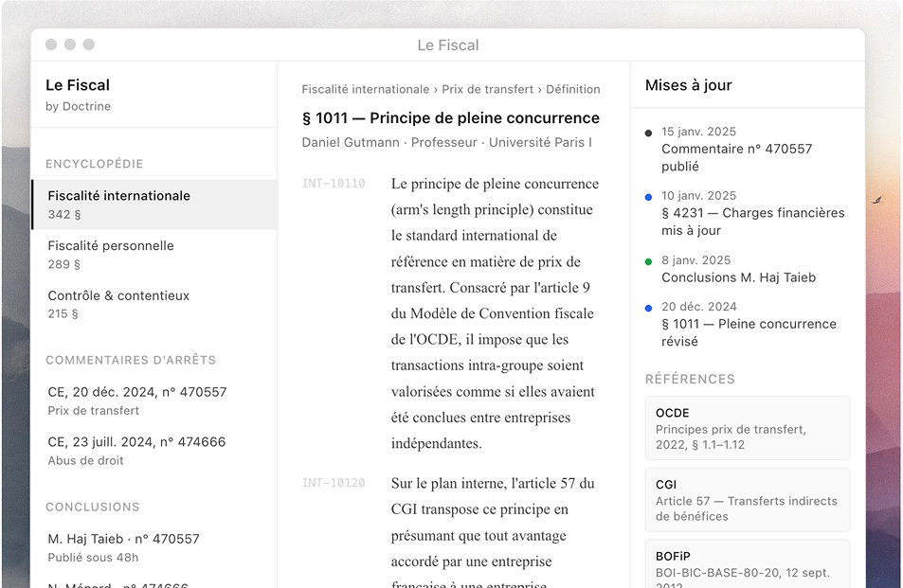The image size is (903, 588).
Task: Click the window title Le Fiscal
Action: (448, 45)
